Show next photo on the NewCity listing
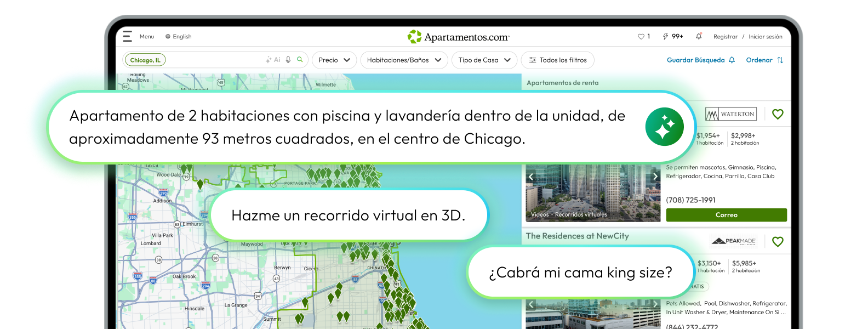 point(655,304)
